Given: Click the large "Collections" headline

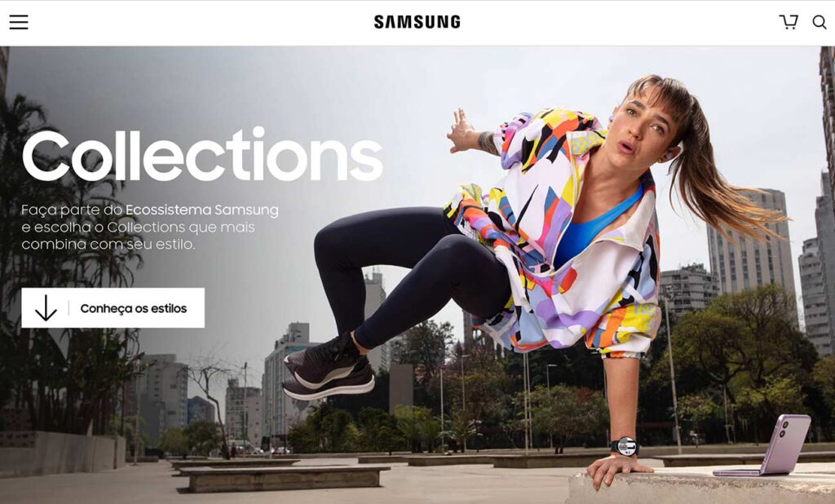Looking at the screenshot, I should (202, 155).
